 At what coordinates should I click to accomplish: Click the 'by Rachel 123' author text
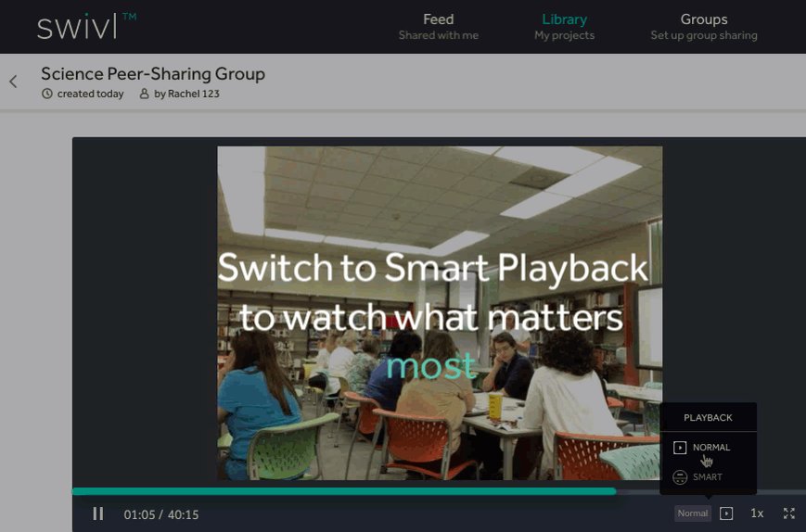click(186, 94)
